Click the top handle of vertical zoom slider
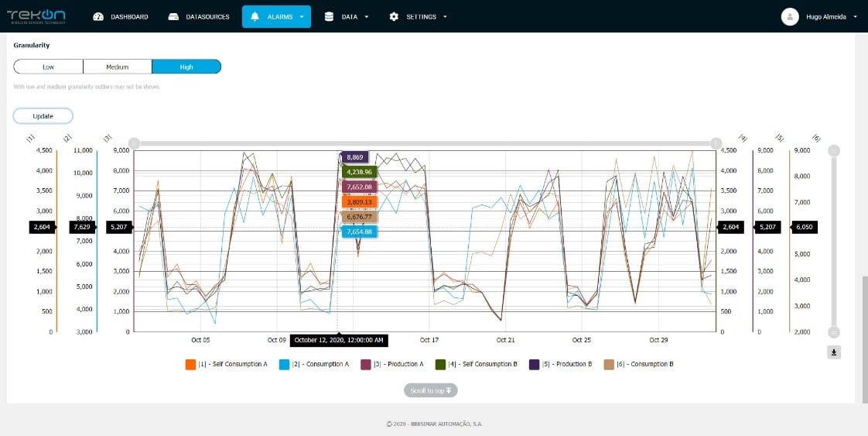The image size is (868, 436). (834, 151)
